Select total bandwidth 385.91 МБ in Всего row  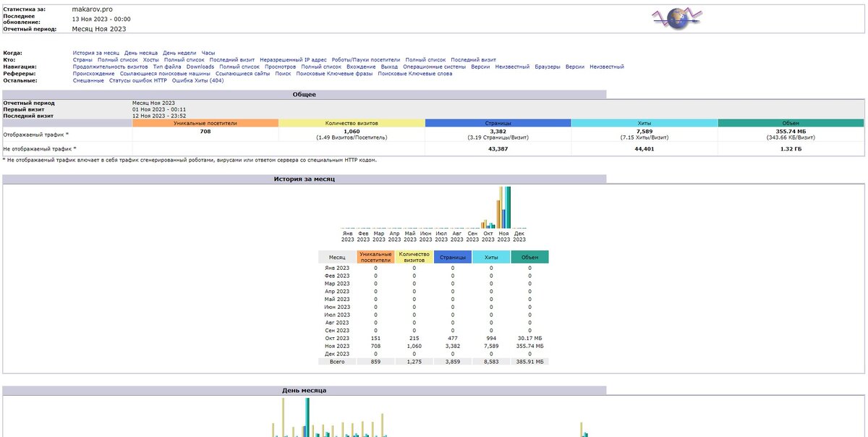pyautogui.click(x=529, y=361)
